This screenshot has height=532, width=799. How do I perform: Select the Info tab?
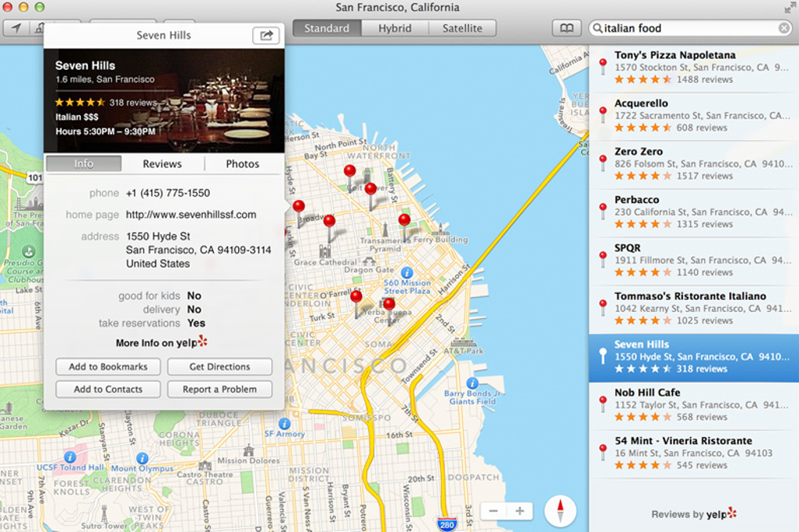coord(84,164)
